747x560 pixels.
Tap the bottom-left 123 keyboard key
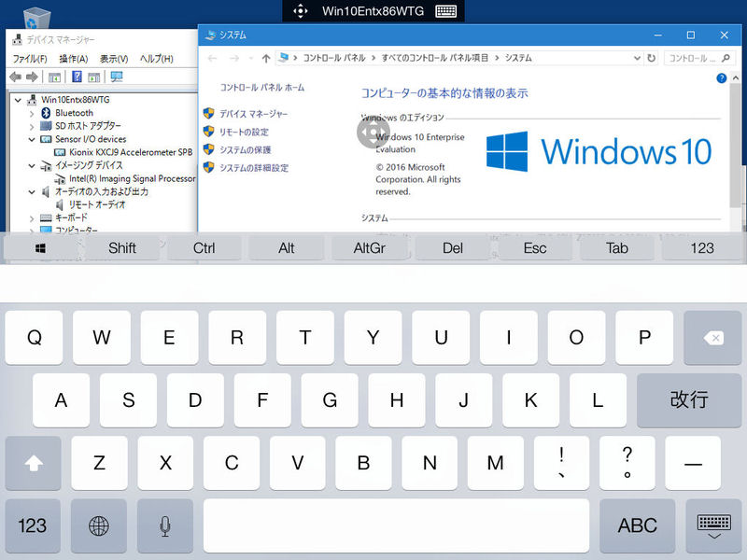point(33,525)
